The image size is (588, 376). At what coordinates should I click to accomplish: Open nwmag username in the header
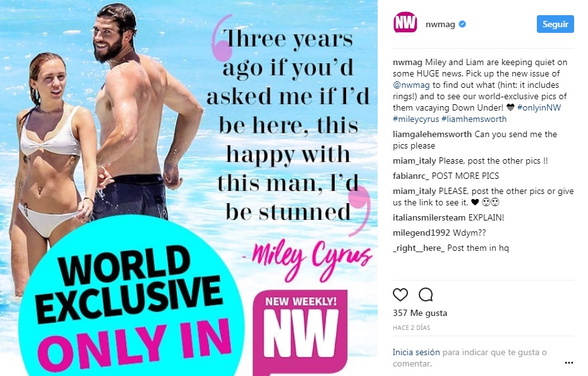pyautogui.click(x=440, y=25)
